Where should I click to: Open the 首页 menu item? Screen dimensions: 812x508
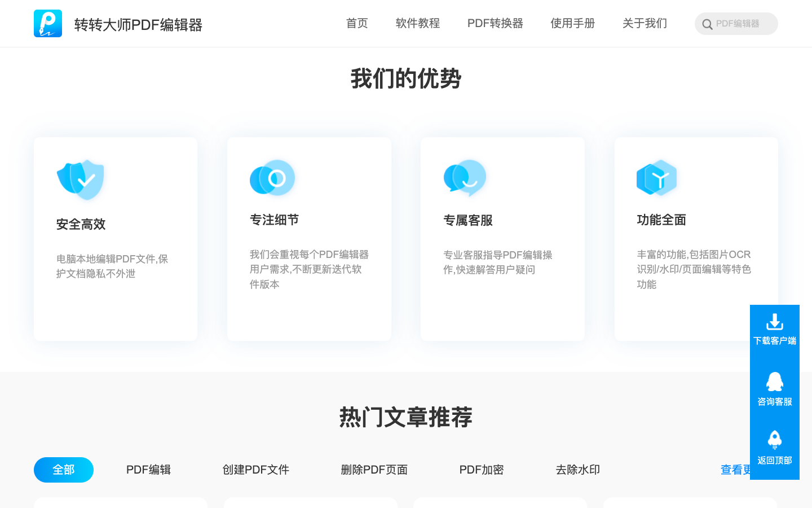tap(356, 23)
